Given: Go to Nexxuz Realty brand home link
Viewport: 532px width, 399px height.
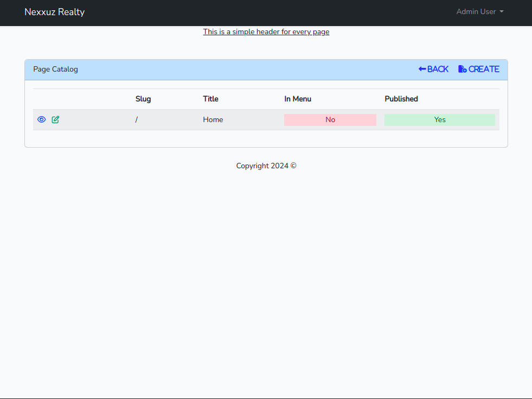Looking at the screenshot, I should [54, 12].
